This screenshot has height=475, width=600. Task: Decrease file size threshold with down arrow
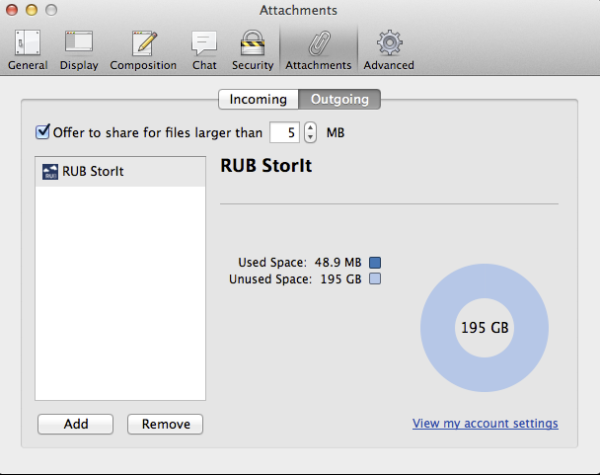coord(310,137)
